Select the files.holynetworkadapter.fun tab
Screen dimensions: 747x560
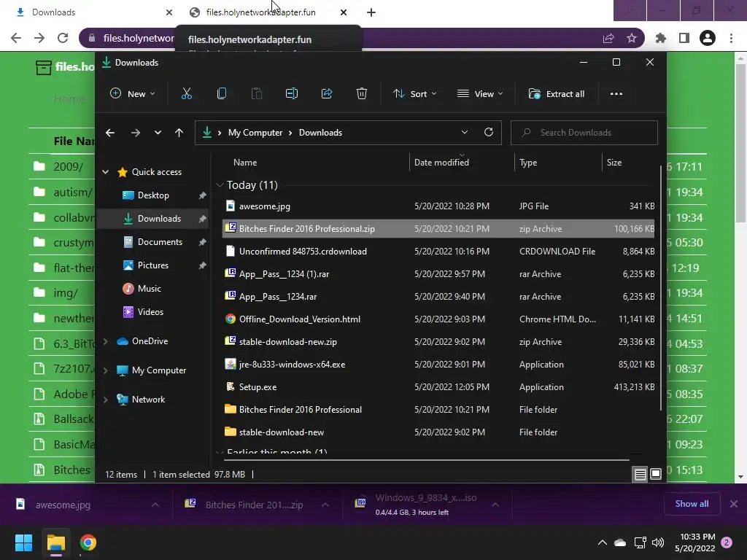coord(267,12)
